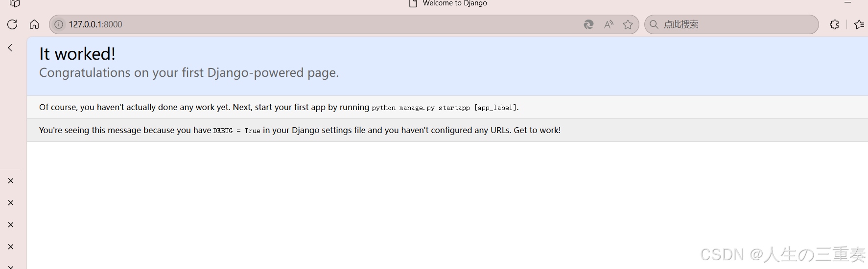Viewport: 868px width, 269px height.
Task: Open the tab actions icon at top-left
Action: pos(15,3)
